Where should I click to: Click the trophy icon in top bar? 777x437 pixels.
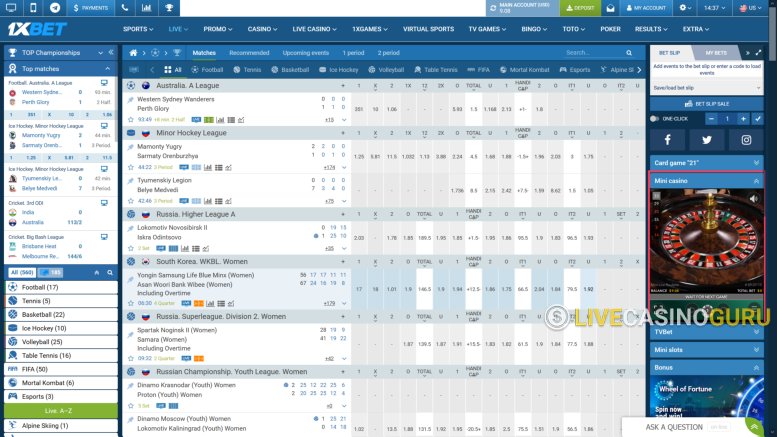[x=169, y=8]
